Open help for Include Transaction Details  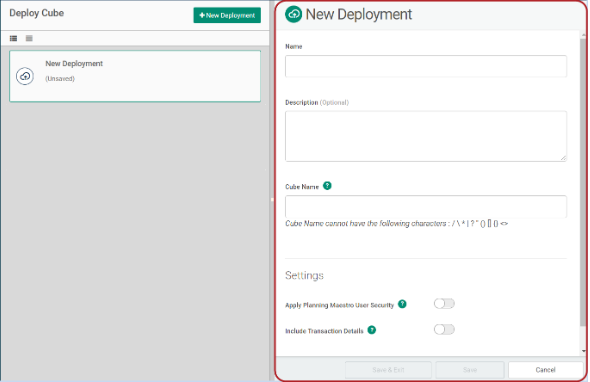coord(372,330)
